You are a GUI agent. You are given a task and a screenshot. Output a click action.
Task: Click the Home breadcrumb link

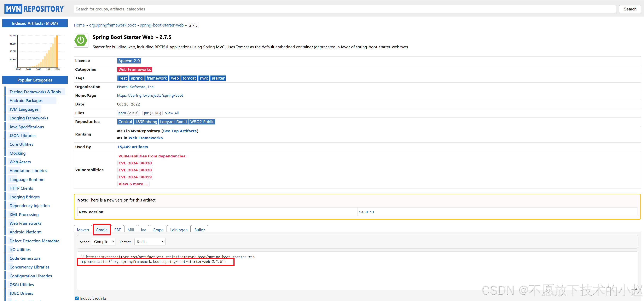click(x=79, y=25)
